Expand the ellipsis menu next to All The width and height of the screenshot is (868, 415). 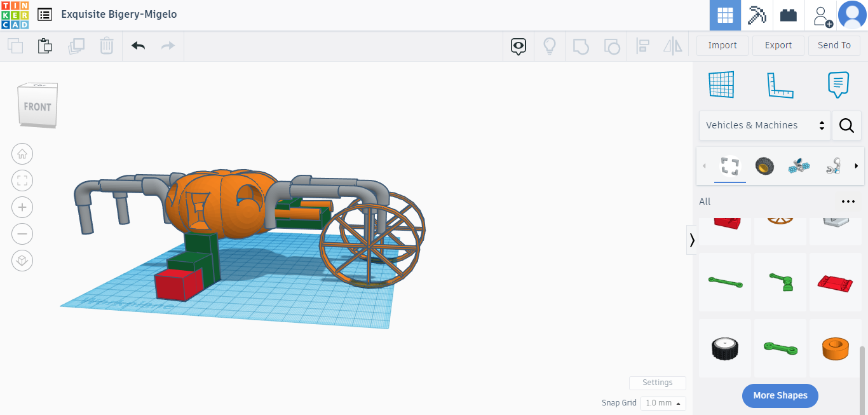pyautogui.click(x=848, y=201)
